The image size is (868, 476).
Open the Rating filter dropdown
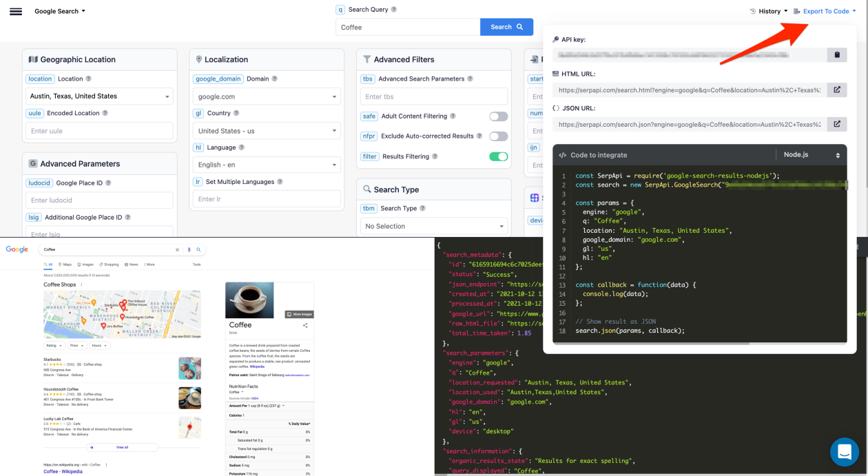tap(55, 346)
